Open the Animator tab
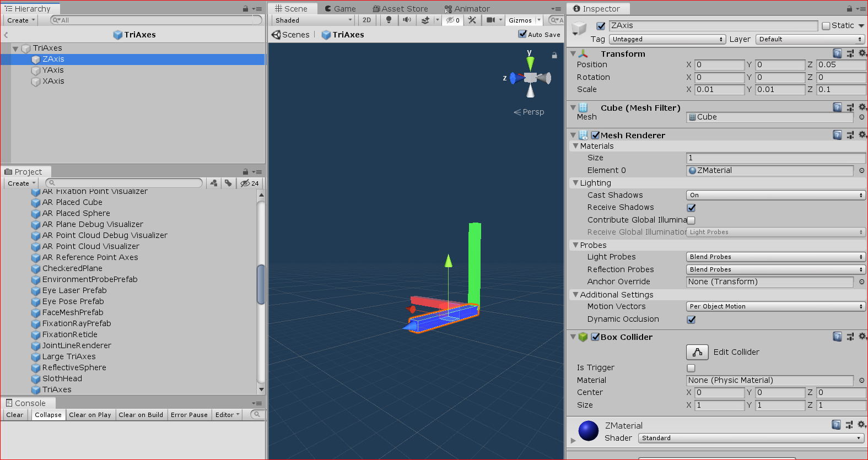The width and height of the screenshot is (868, 460). pyautogui.click(x=467, y=9)
